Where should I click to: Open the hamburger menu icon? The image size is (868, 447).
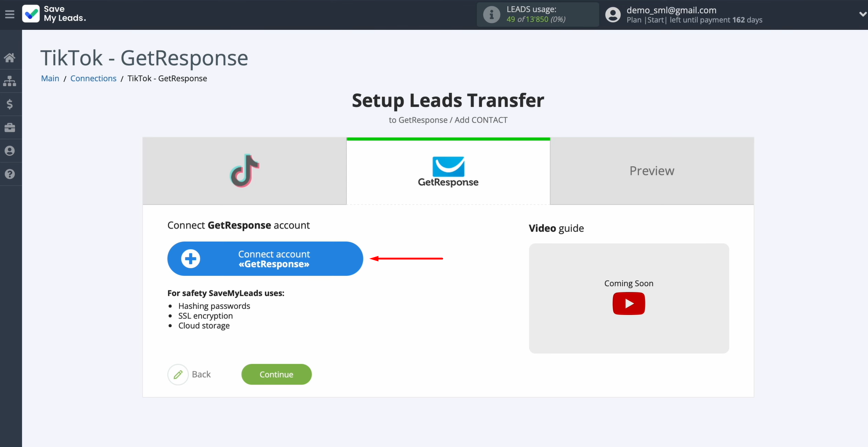click(10, 14)
